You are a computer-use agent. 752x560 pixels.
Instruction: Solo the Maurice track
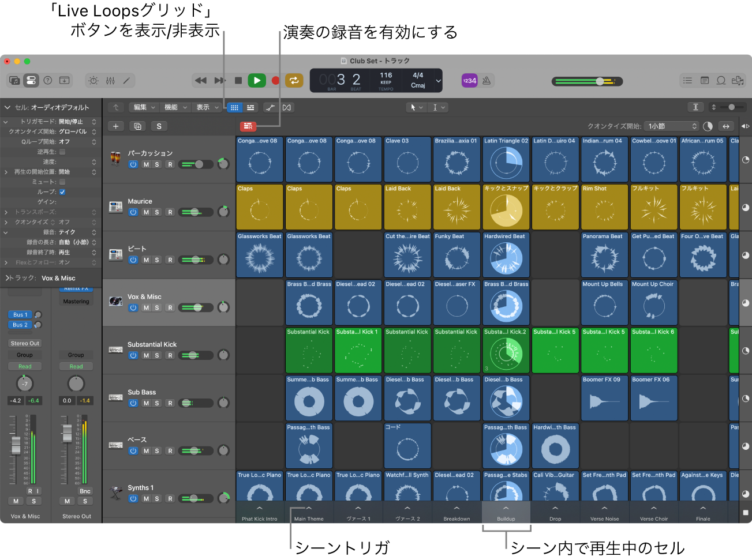coord(157,212)
